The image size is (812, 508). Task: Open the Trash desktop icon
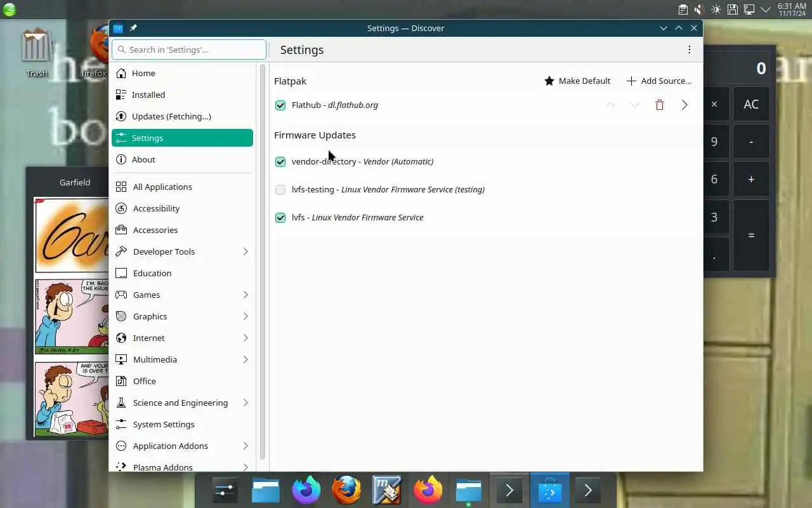pyautogui.click(x=36, y=52)
